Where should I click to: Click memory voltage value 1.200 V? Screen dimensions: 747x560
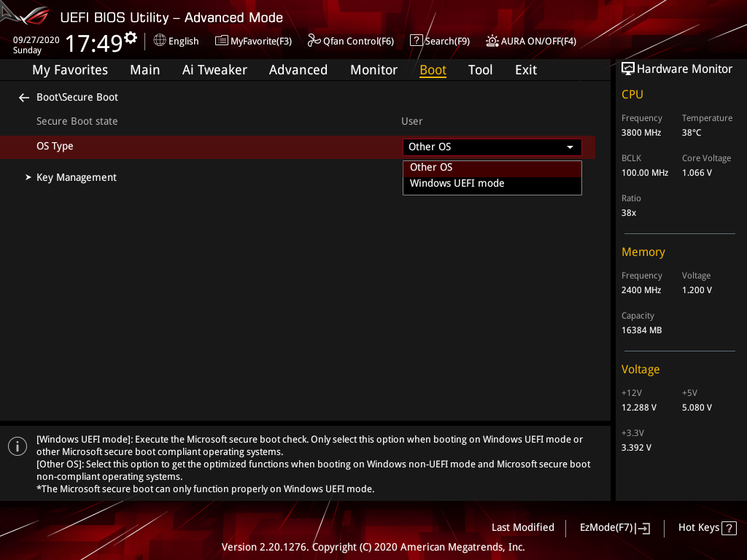pyautogui.click(x=697, y=290)
